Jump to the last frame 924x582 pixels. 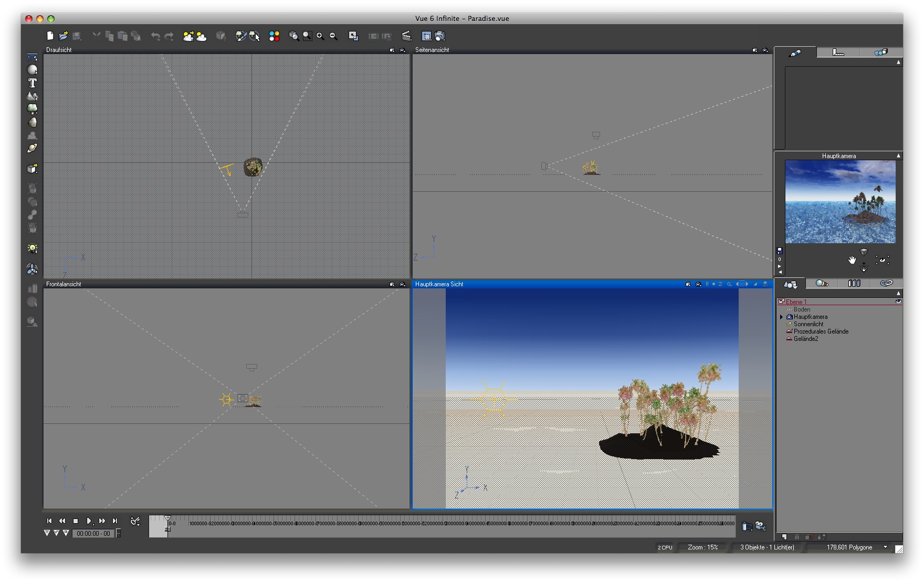click(x=115, y=521)
